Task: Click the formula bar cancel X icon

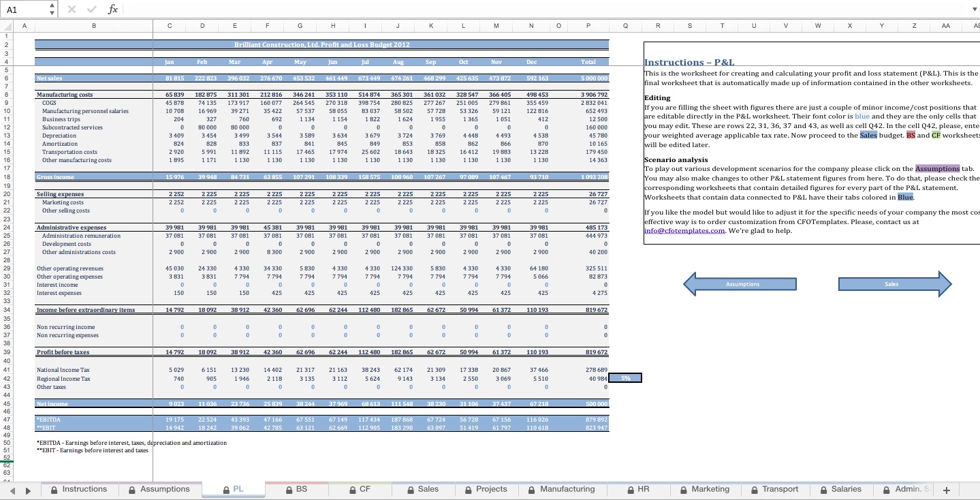Action: 73,9
